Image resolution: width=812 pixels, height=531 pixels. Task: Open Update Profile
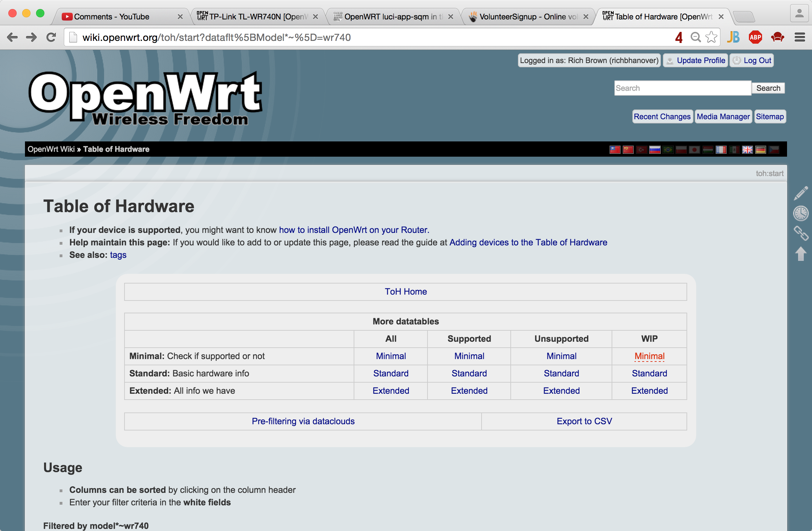(696, 60)
